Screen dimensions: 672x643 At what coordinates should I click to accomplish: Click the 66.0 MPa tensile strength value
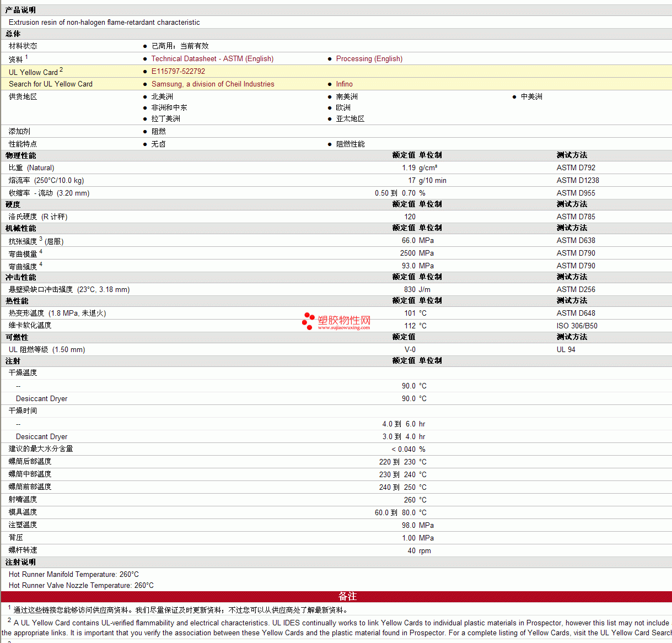click(418, 241)
